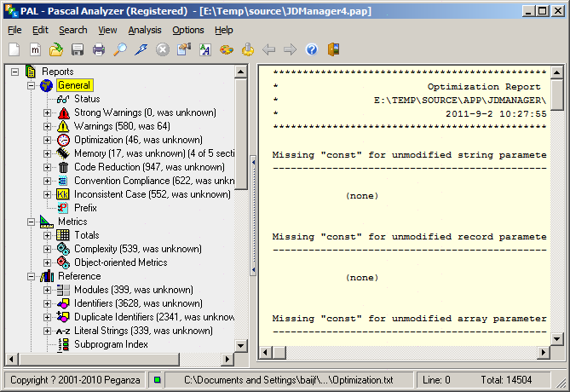Click the 'm' new multi-project toolbar icon
Screen dimensions: 570x392
35,49
